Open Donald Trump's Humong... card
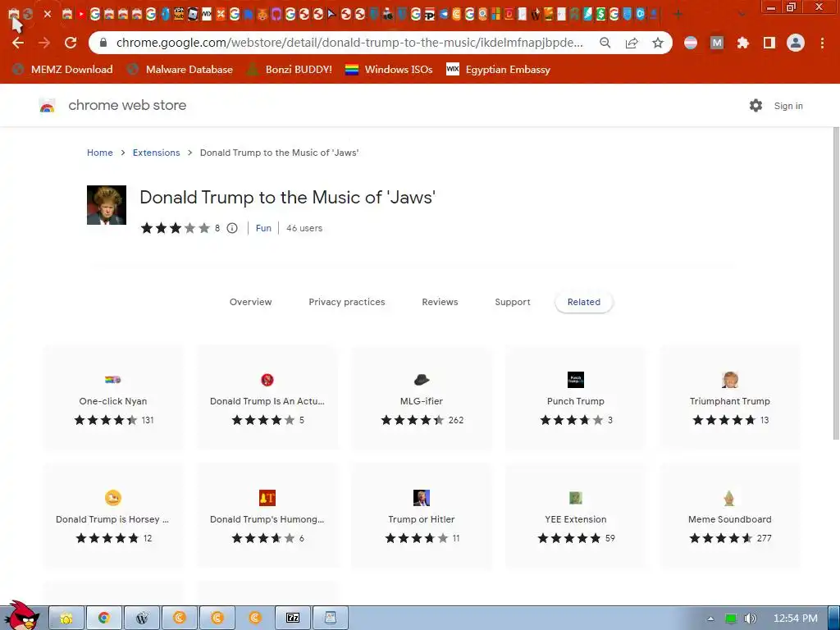The height and width of the screenshot is (630, 840). pos(267,515)
